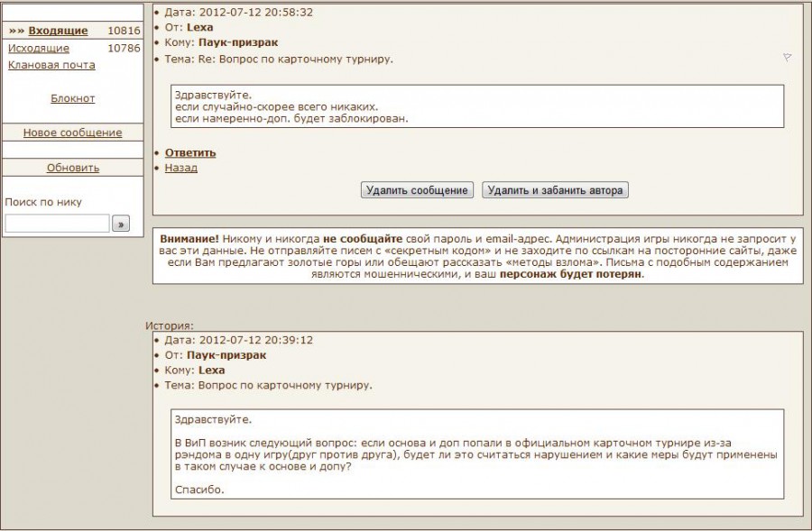The image size is (812, 531).
Task: Select history sender Паук-призрак
Action: click(x=226, y=355)
